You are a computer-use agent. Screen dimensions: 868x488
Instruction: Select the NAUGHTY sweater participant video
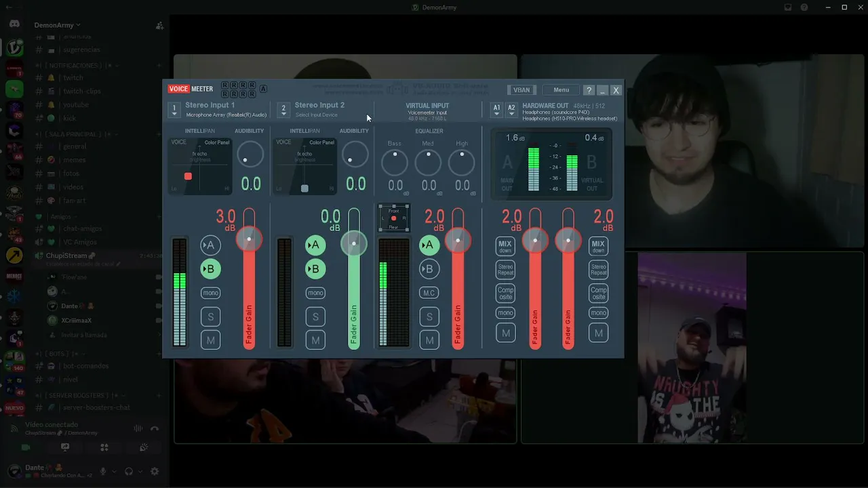click(x=692, y=348)
